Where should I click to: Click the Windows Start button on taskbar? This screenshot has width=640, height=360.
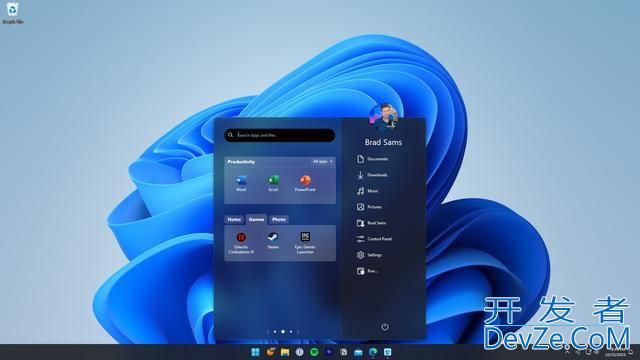256,352
